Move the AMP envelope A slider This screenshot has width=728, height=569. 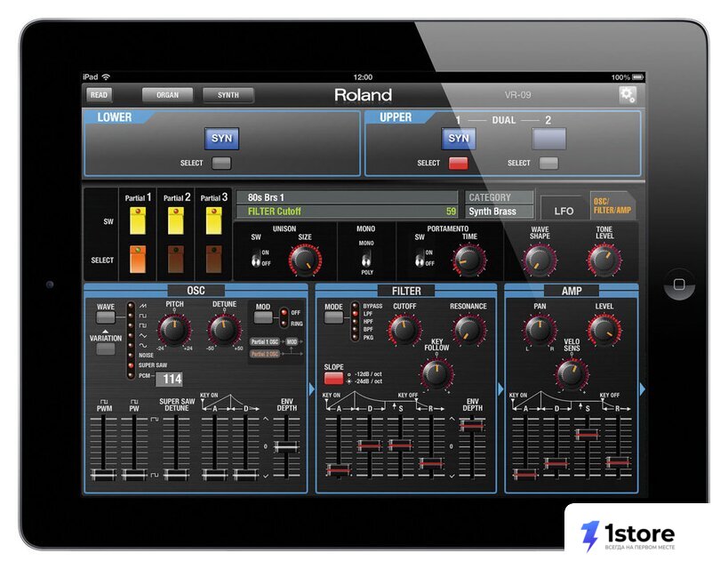525,474
